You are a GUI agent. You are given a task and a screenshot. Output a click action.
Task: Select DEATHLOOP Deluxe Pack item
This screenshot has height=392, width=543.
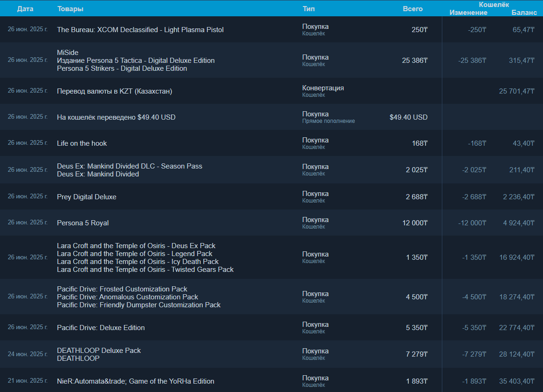click(99, 351)
